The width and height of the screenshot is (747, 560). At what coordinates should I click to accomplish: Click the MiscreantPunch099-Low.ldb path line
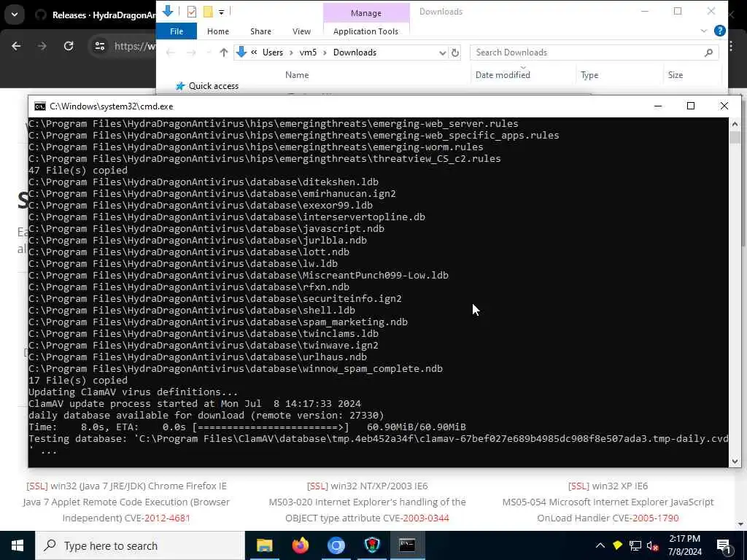click(x=239, y=275)
